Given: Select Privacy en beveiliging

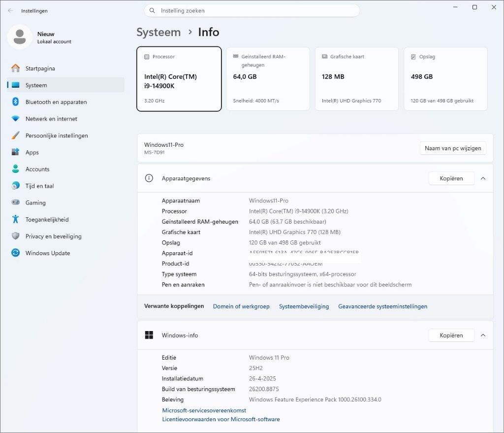Looking at the screenshot, I should pos(65,236).
